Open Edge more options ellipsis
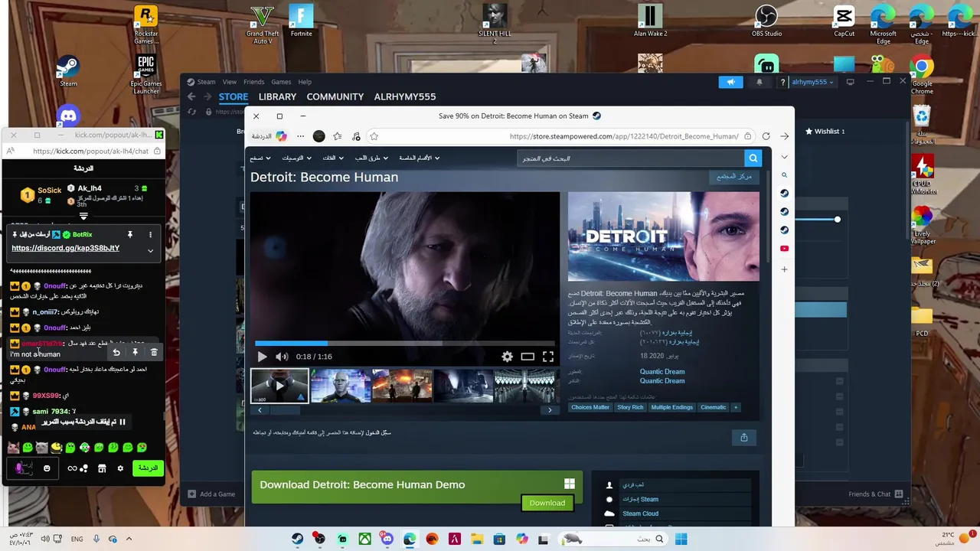The width and height of the screenshot is (980, 551). tap(300, 136)
